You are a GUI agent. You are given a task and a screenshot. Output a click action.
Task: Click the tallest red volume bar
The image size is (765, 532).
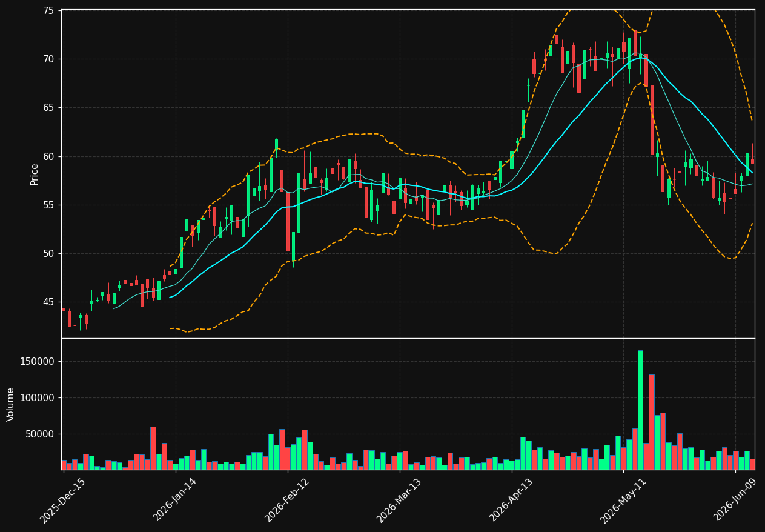tap(651, 422)
